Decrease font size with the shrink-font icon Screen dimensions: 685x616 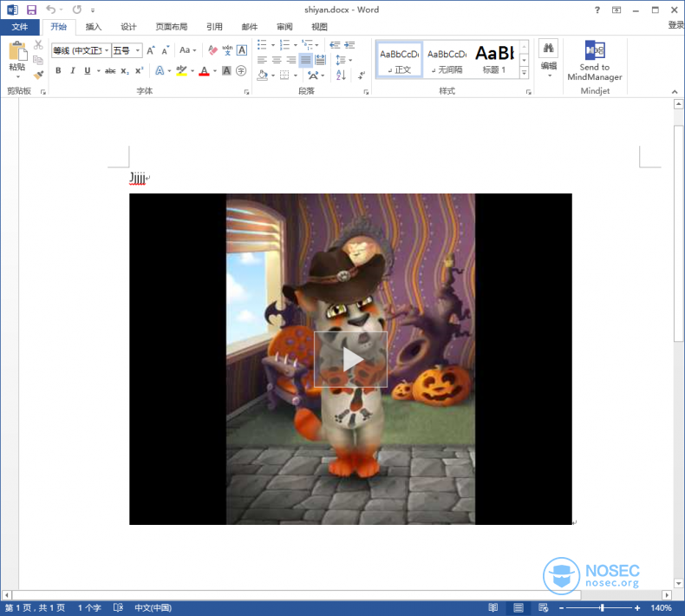[165, 50]
